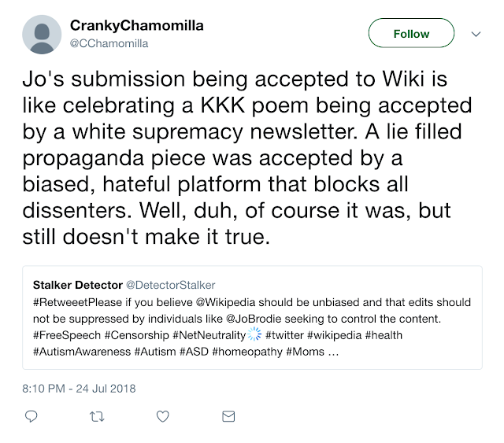Follow CrankyChamomilla
The height and width of the screenshot is (443, 504).
411,34
